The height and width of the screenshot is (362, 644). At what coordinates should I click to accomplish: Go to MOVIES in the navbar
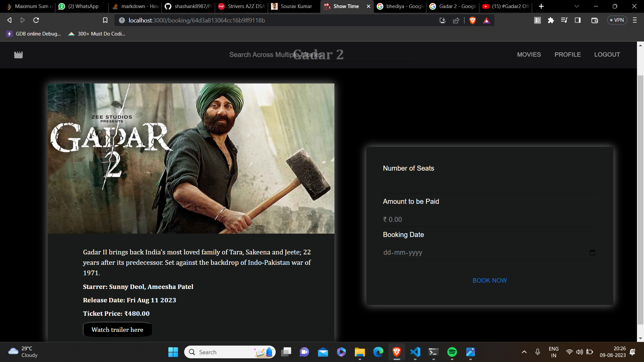click(x=529, y=55)
